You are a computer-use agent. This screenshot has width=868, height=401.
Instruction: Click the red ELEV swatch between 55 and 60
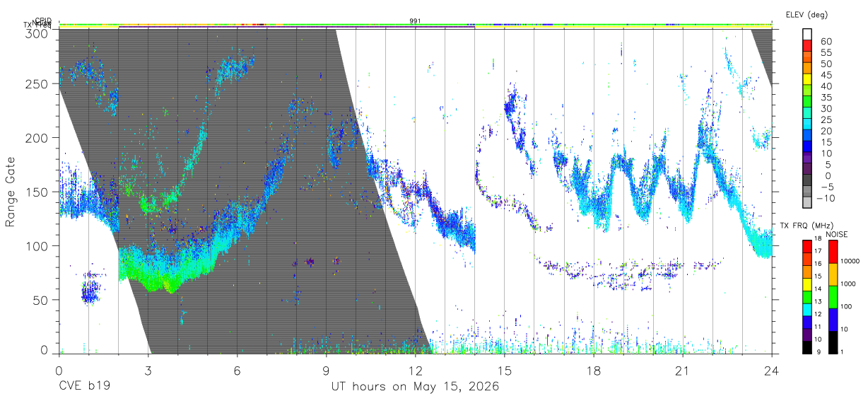tap(807, 47)
